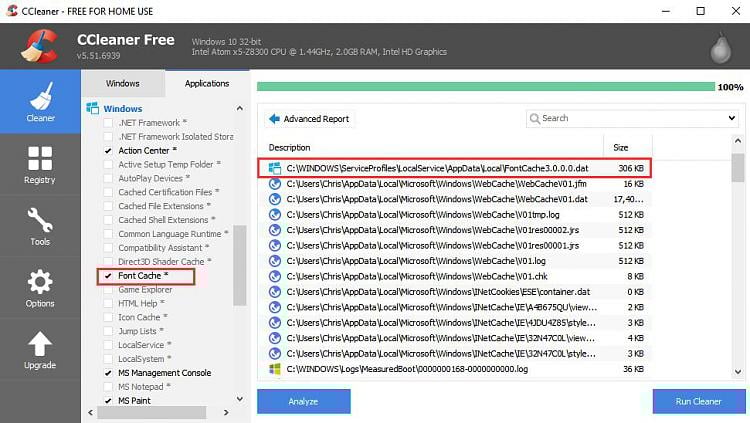The width and height of the screenshot is (750, 423).
Task: Click the results list scroll-up arrow
Action: (738, 141)
